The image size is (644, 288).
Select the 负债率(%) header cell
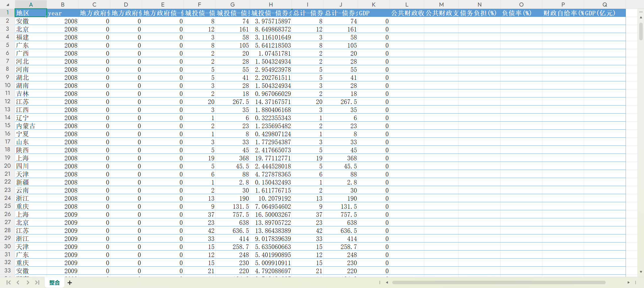521,13
